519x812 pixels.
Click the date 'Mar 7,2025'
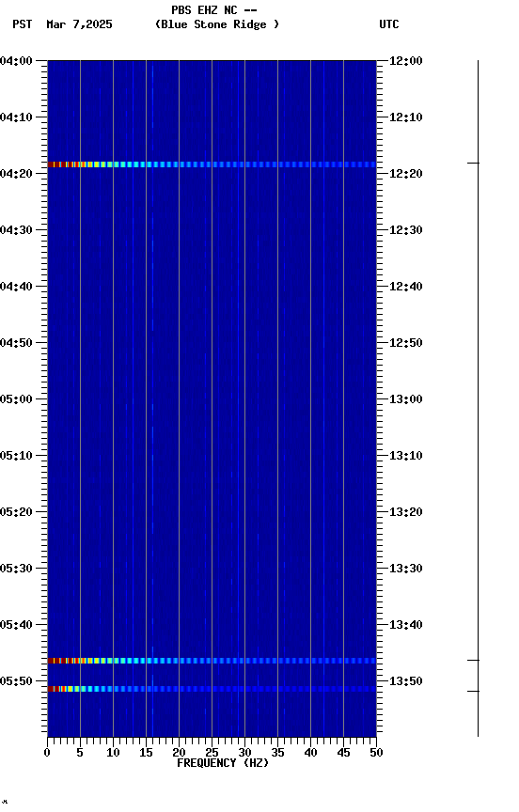click(x=79, y=24)
